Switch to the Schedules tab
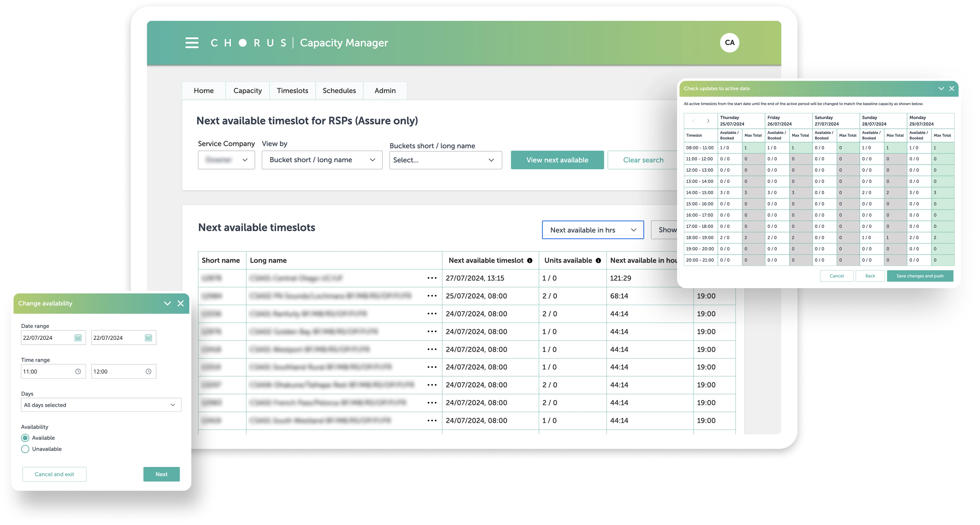This screenshot has height=525, width=980. (x=339, y=90)
